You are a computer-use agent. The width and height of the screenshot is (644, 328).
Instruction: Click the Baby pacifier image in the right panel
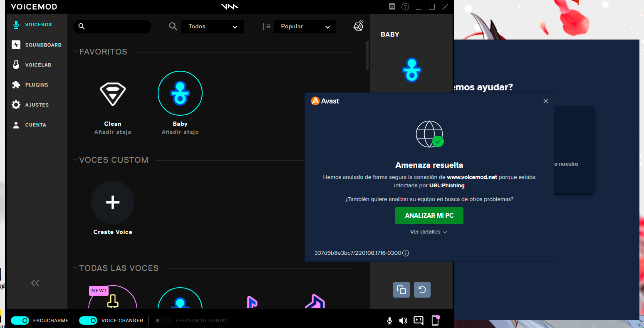coord(412,70)
